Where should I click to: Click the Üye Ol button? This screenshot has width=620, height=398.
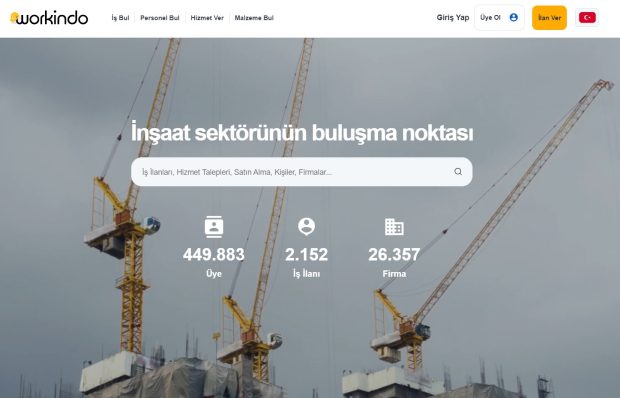tap(499, 17)
